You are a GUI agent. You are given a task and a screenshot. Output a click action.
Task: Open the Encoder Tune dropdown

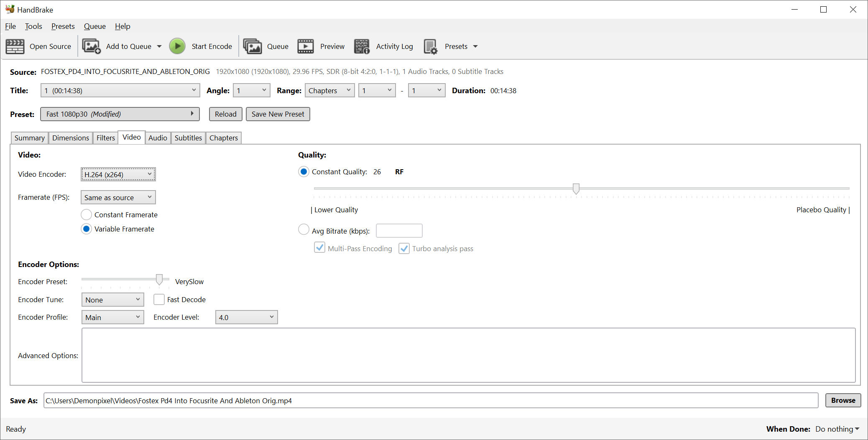[113, 300]
